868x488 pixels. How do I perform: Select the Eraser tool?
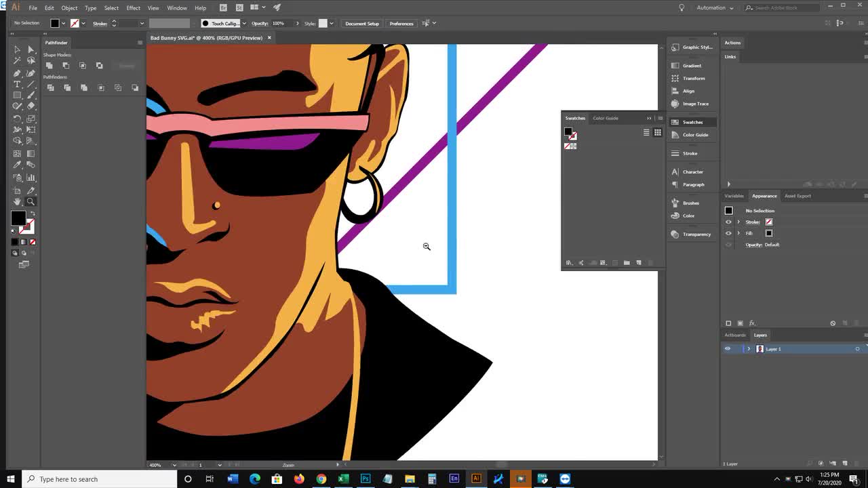(x=31, y=106)
